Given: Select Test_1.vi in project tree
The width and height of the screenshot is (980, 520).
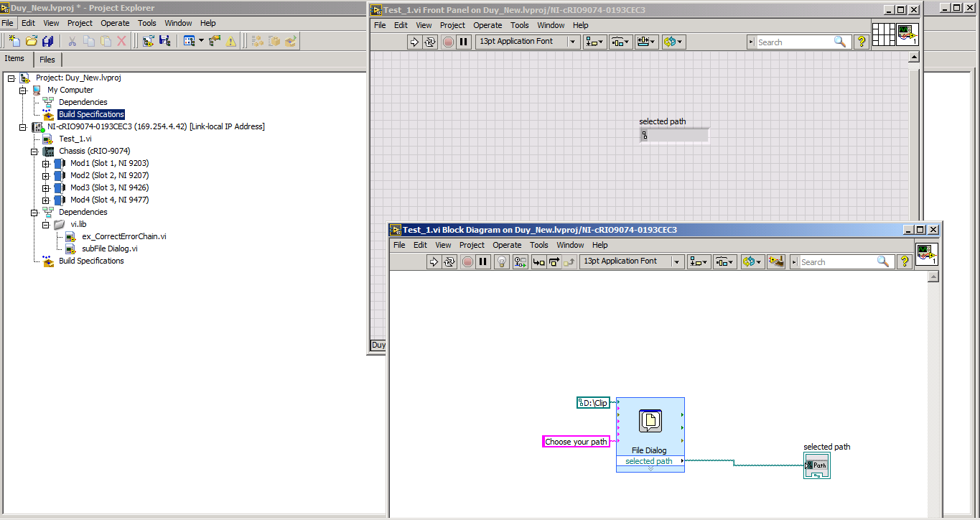Looking at the screenshot, I should click(75, 139).
